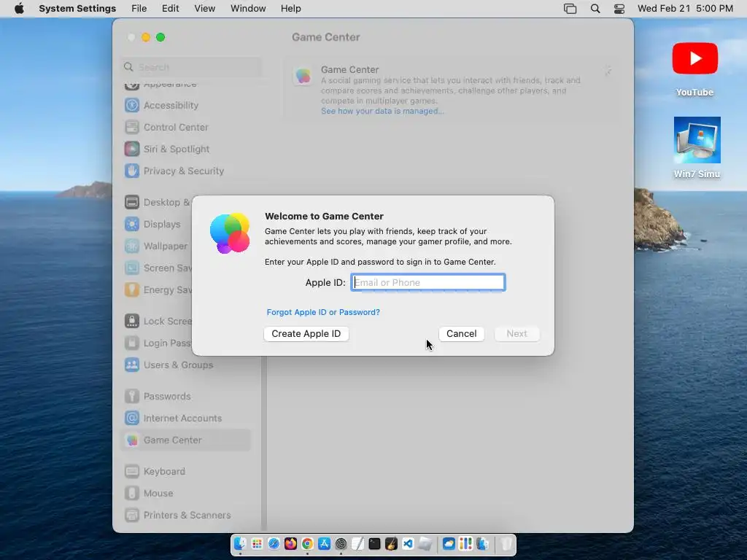The height and width of the screenshot is (560, 747).
Task: Open TextEdit from the Dock
Action: [357, 543]
